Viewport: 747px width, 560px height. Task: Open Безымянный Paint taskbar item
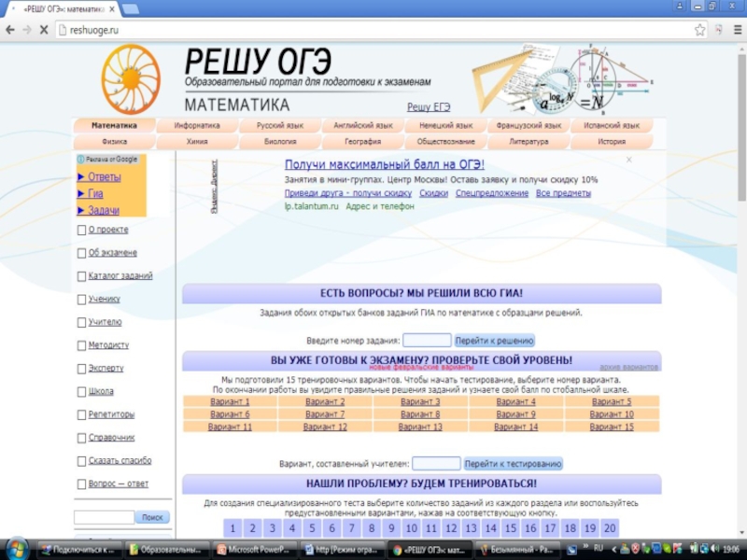(x=517, y=550)
